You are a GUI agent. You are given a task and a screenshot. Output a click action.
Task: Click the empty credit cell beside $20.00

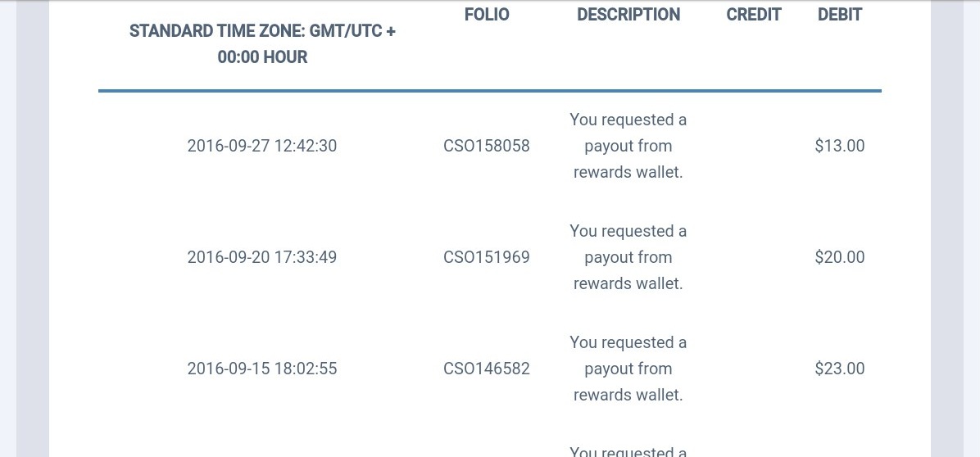point(754,257)
